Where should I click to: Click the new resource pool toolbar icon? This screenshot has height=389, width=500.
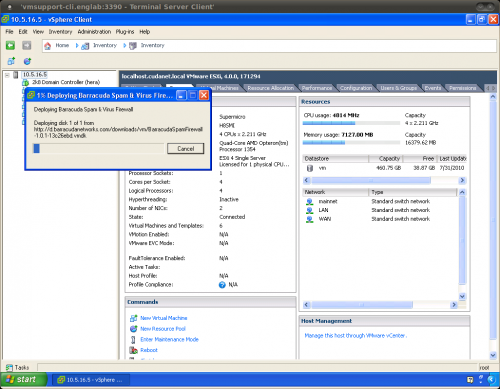pyautogui.click(x=27, y=61)
